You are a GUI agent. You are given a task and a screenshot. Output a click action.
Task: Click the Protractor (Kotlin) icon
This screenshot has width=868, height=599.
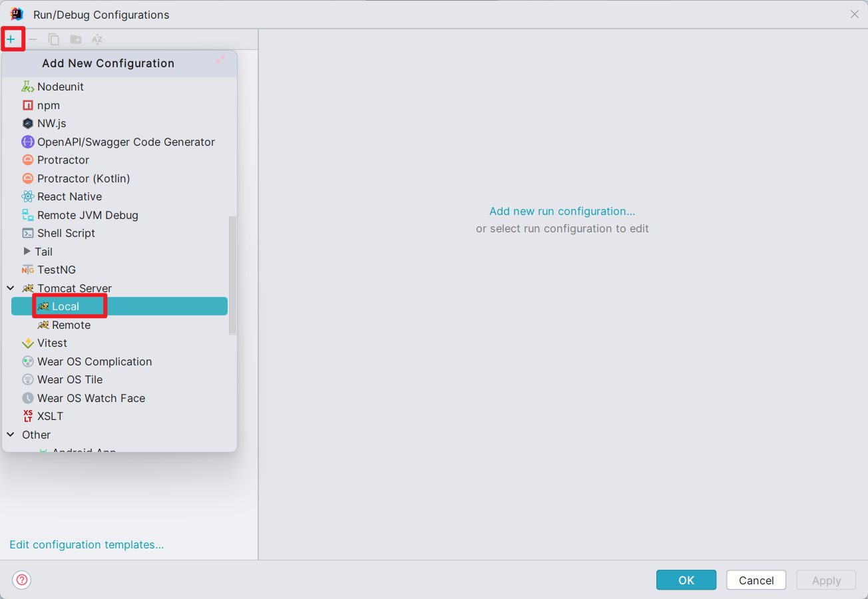[27, 178]
